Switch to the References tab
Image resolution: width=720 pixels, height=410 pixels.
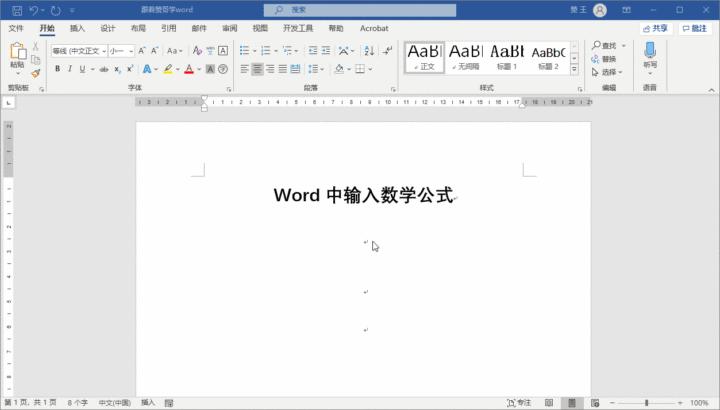point(169,28)
